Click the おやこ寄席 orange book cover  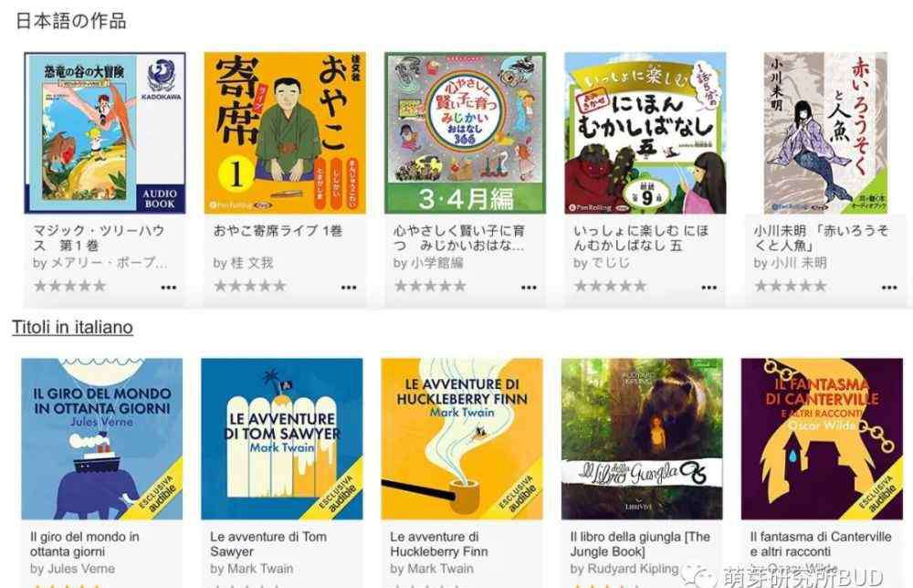click(285, 132)
